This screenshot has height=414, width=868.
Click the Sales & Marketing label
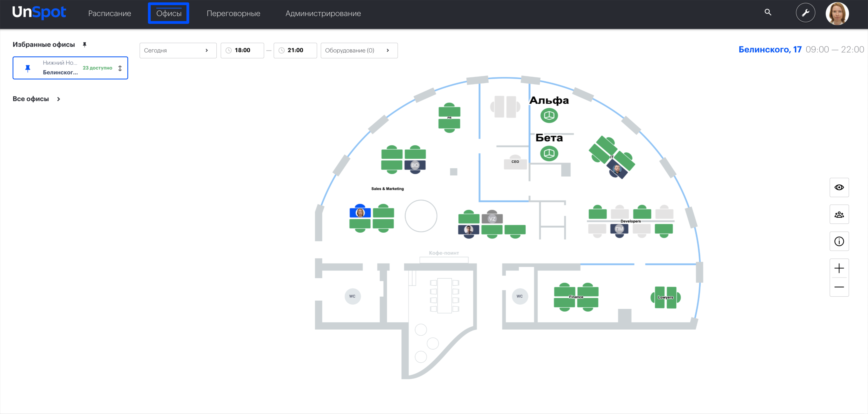(387, 189)
